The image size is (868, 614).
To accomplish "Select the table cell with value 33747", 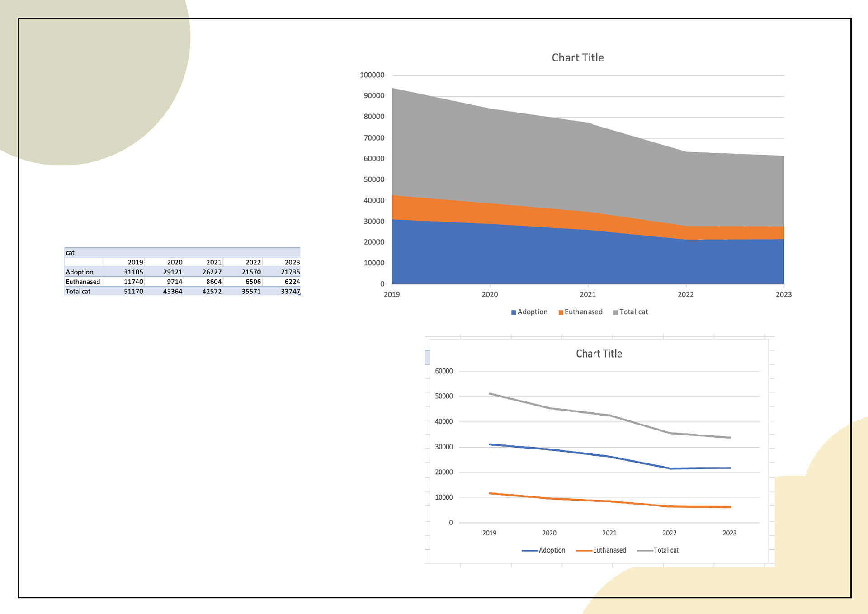I will 282,291.
